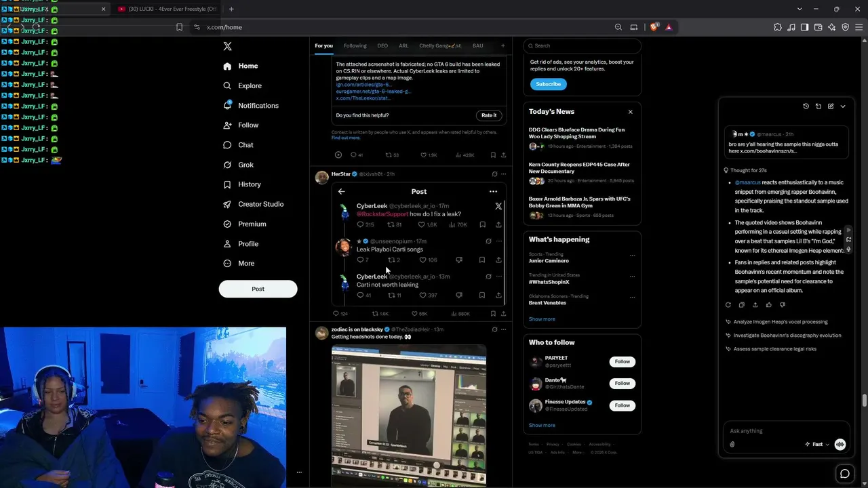Click the Search input field on X
The image size is (868, 488).
tap(582, 46)
